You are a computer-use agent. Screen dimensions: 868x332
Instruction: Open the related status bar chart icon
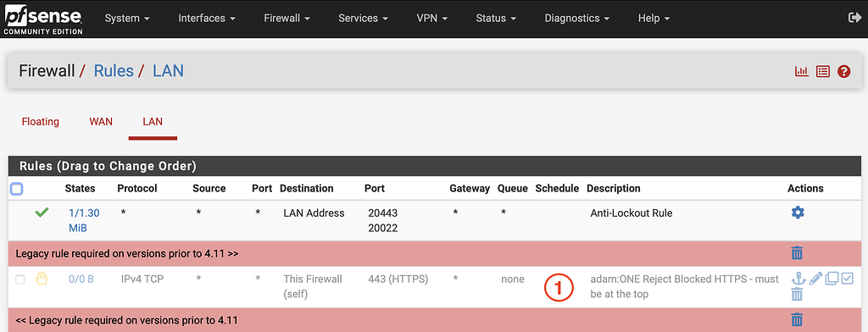[x=802, y=71]
